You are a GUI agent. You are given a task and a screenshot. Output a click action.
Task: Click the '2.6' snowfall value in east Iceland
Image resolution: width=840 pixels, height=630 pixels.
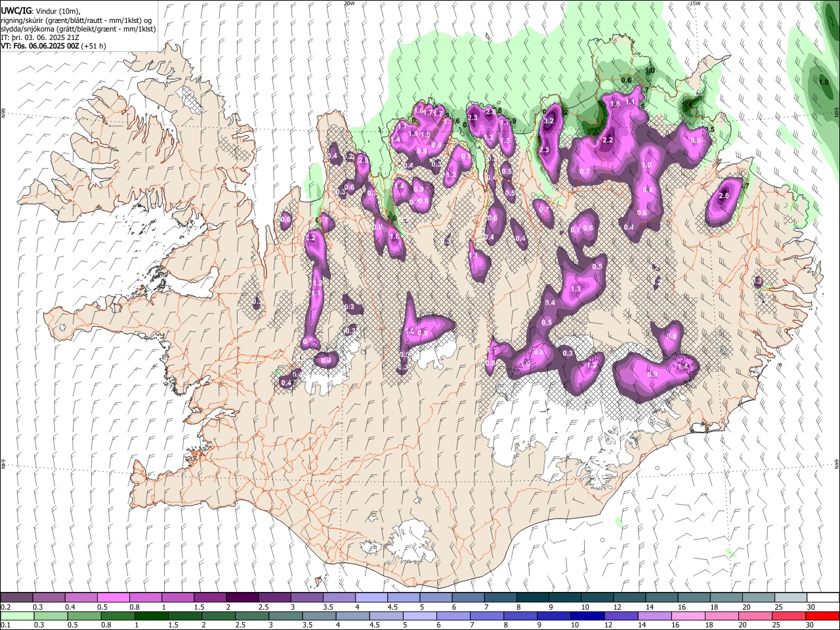point(724,196)
